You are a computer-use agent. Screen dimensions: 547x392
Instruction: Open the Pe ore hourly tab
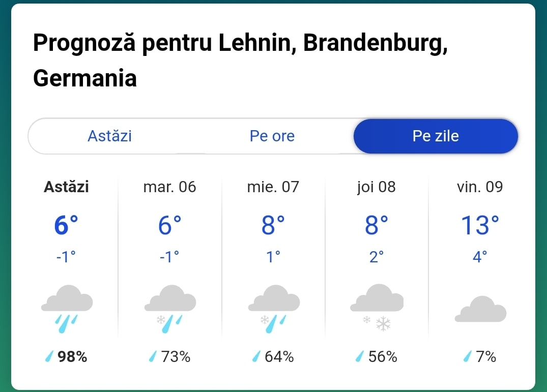(x=272, y=136)
